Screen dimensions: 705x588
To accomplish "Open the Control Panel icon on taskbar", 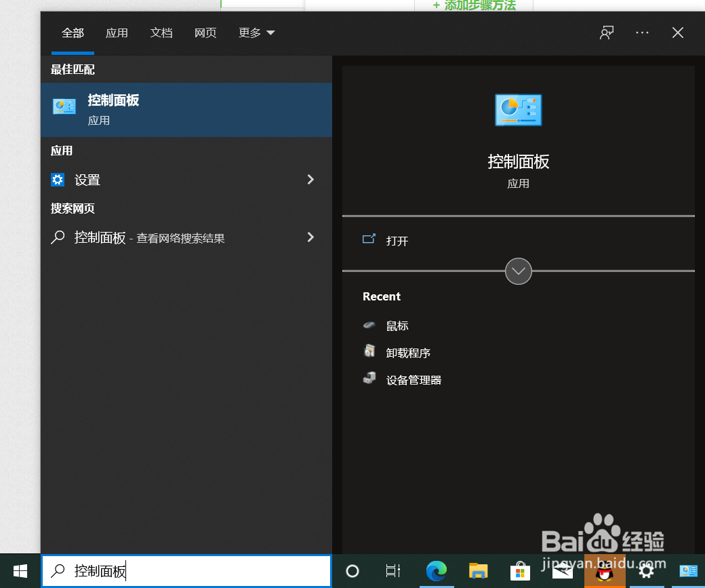I will (x=688, y=571).
